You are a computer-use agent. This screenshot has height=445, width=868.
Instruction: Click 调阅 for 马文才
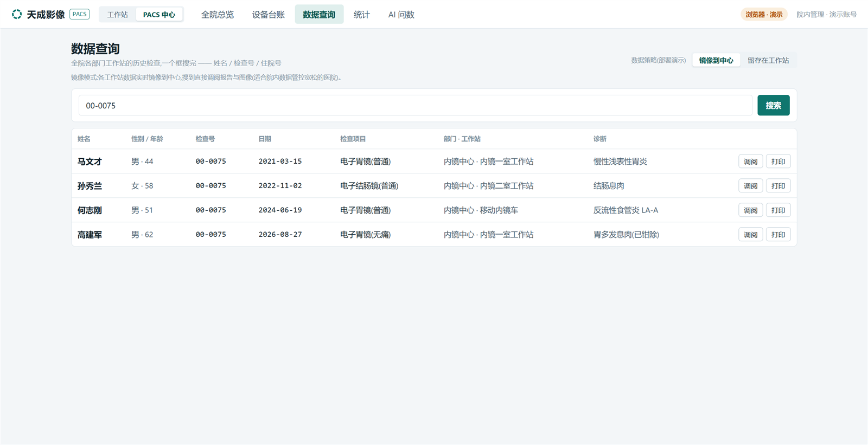[750, 162]
